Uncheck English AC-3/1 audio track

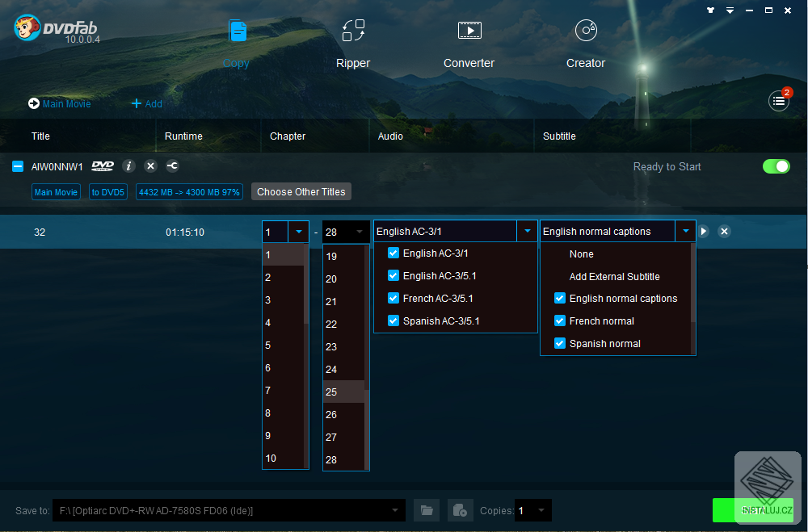coord(393,253)
